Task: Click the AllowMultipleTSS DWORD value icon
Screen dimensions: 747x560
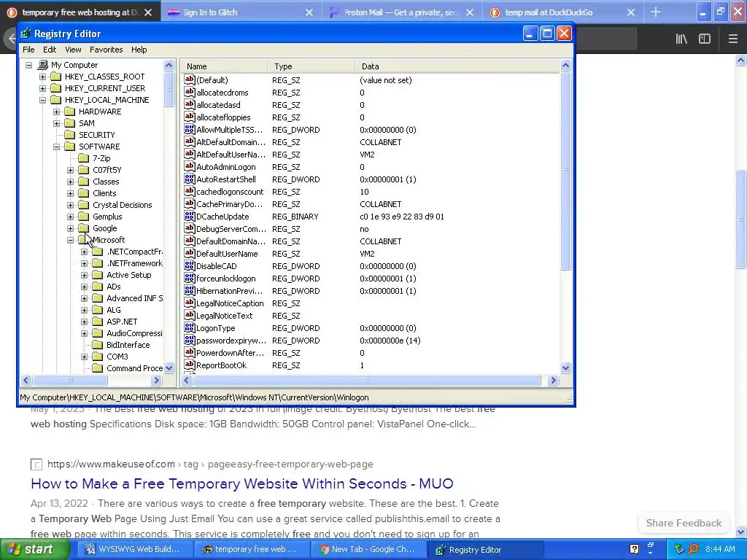Action: click(x=190, y=129)
